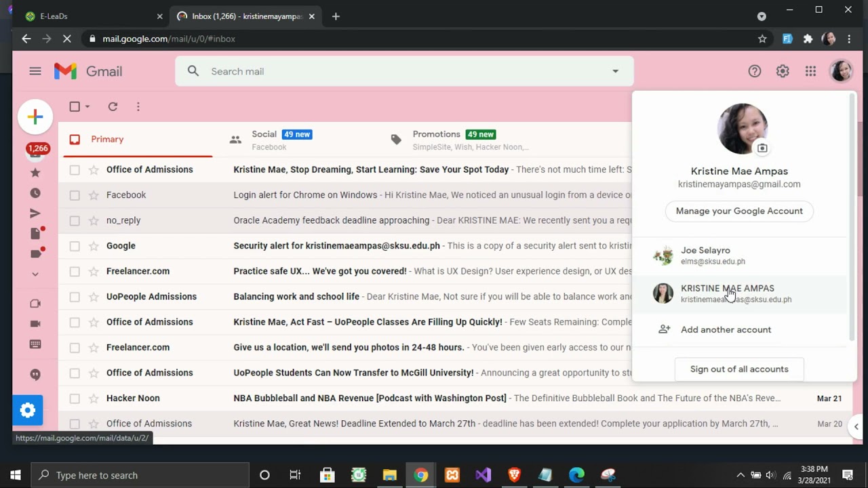The image size is (868, 488).
Task: Show hidden icons in system tray
Action: 741,475
